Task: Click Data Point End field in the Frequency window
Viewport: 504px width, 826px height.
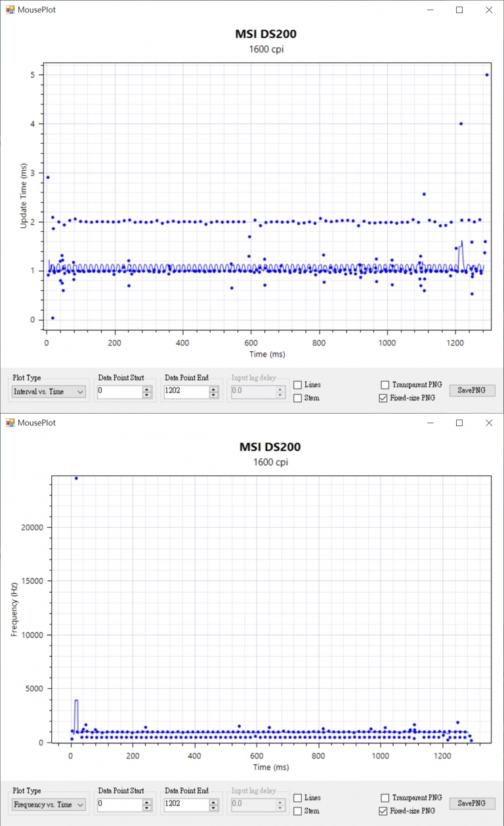Action: pos(186,804)
